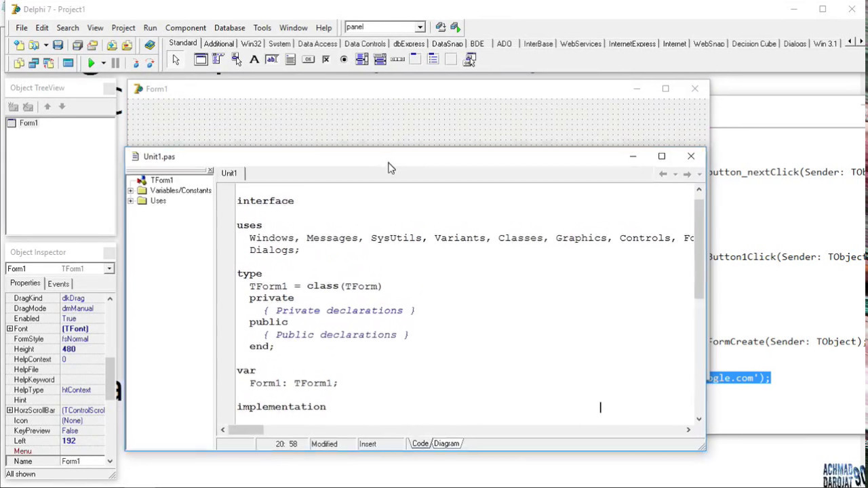The width and height of the screenshot is (868, 488).
Task: Expand Uses folder in code explorer
Action: [x=131, y=201]
